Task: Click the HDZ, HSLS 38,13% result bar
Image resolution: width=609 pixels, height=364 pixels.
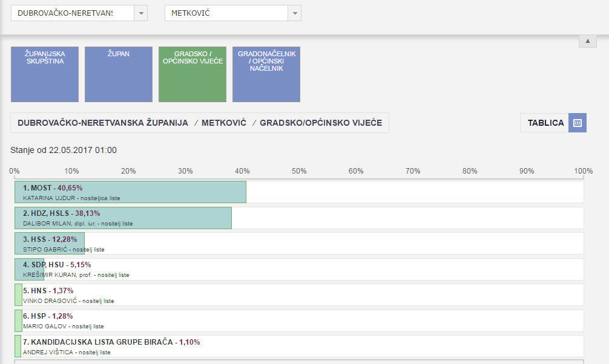Action: 123,218
